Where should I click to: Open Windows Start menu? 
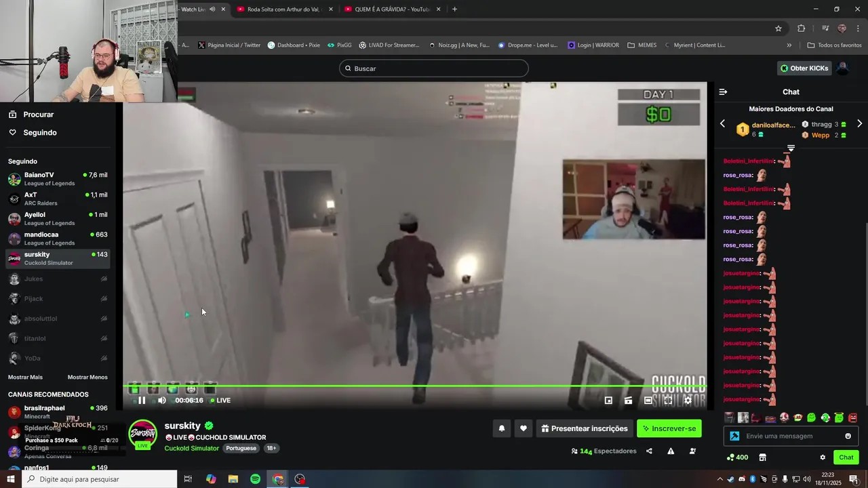11,479
